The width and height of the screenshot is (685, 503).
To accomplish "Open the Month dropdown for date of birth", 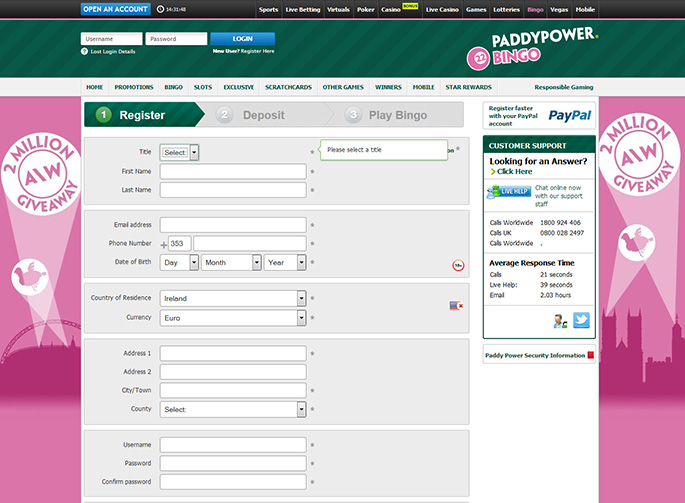I will tap(231, 263).
